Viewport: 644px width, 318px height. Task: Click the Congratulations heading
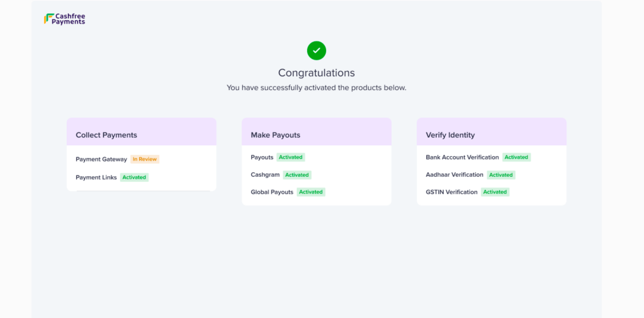316,73
